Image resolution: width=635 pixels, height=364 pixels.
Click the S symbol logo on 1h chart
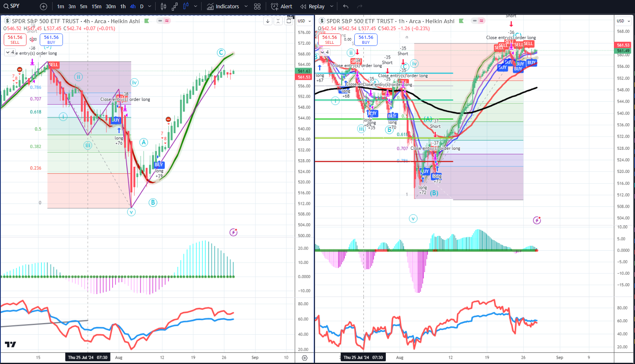322,21
